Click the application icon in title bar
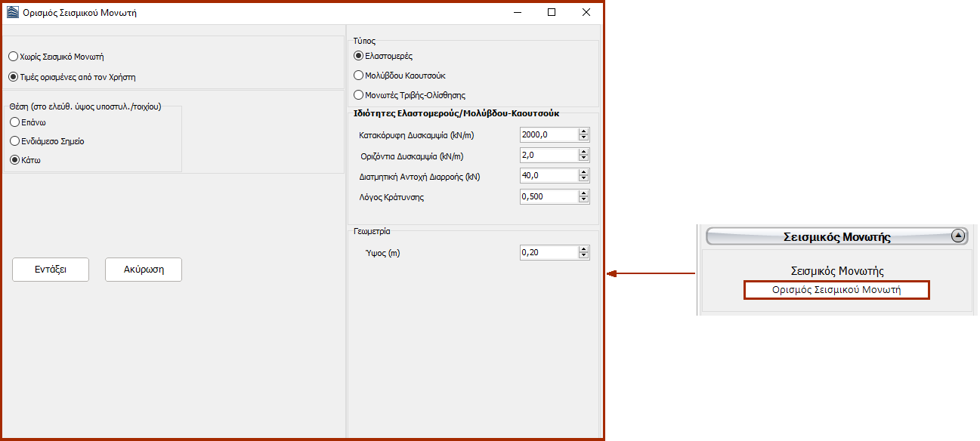 point(12,13)
